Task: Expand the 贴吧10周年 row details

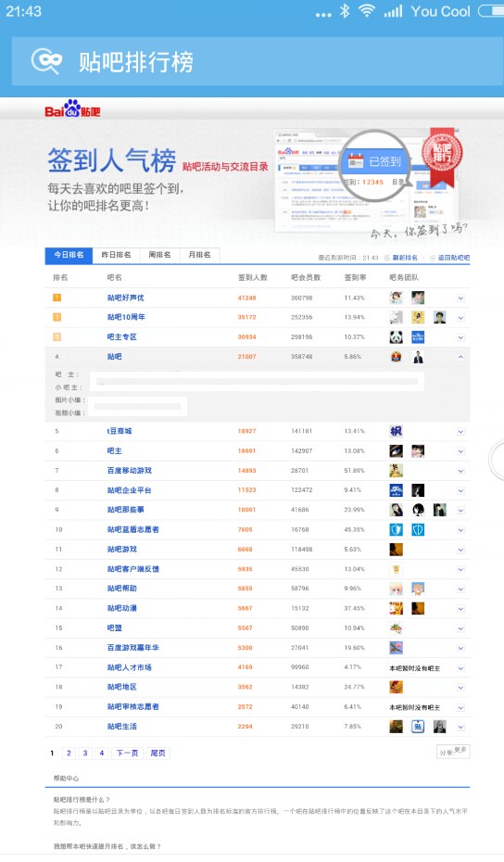Action: (460, 318)
